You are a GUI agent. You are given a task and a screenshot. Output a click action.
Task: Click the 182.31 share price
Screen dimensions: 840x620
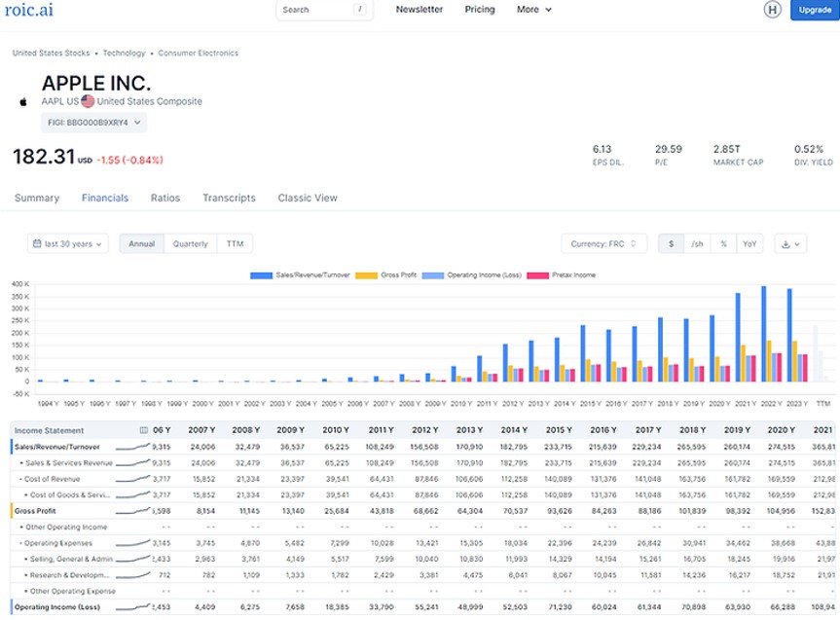coord(44,157)
